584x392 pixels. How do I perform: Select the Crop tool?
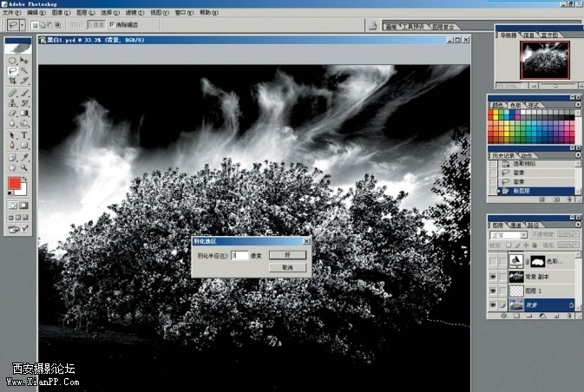pyautogui.click(x=12, y=81)
